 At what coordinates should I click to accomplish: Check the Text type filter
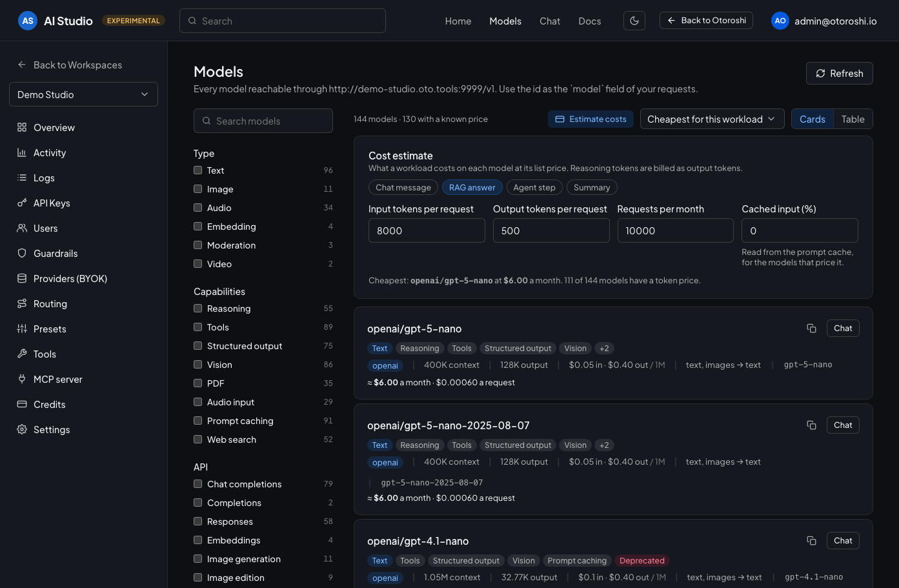198,170
